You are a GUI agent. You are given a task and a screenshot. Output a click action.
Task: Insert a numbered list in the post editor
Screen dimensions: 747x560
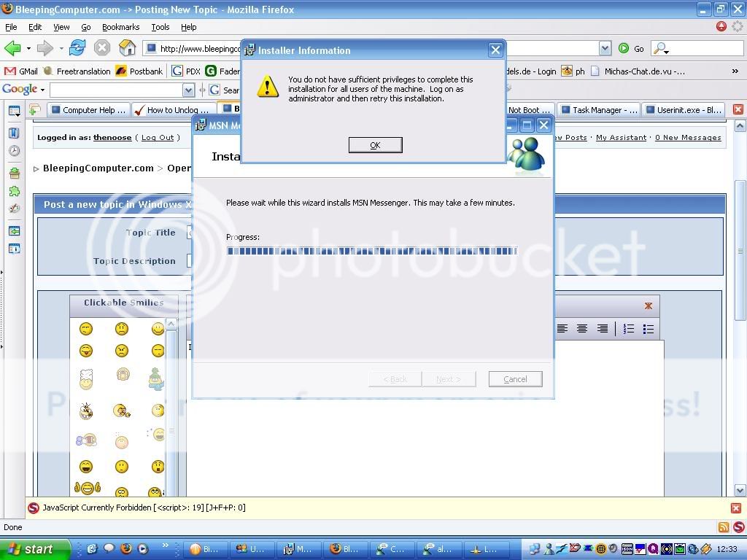[x=629, y=329]
